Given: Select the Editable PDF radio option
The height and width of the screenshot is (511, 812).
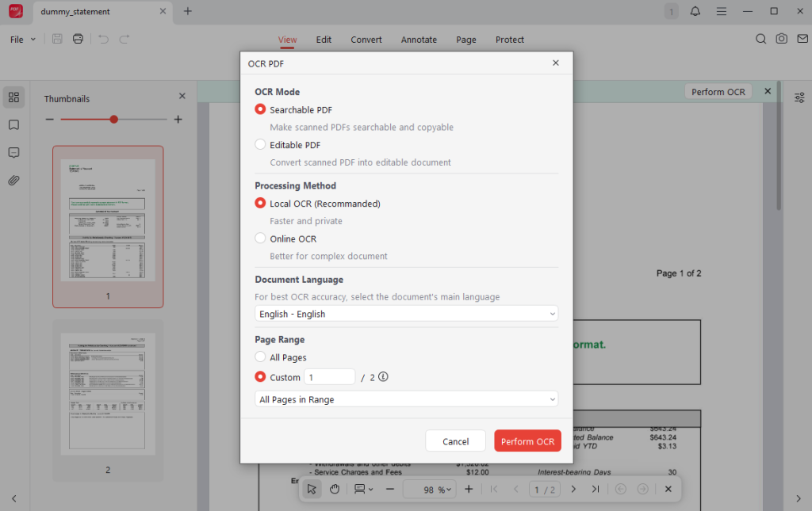Looking at the screenshot, I should [260, 144].
